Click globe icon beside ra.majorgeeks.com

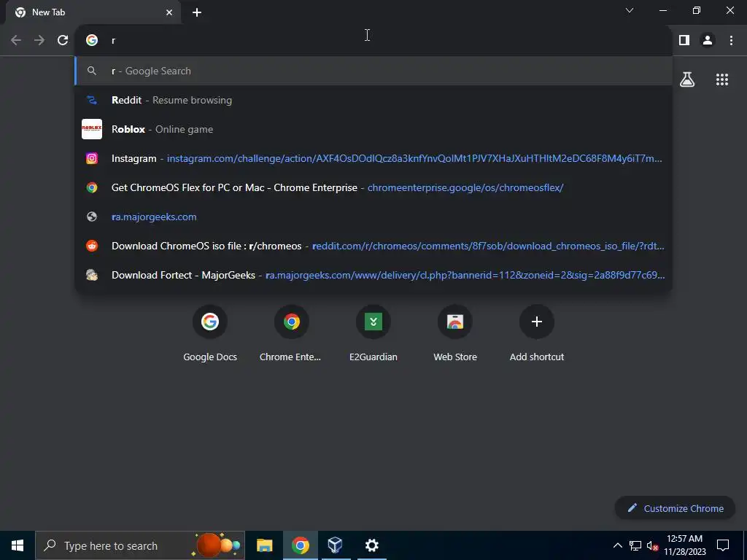(92, 217)
